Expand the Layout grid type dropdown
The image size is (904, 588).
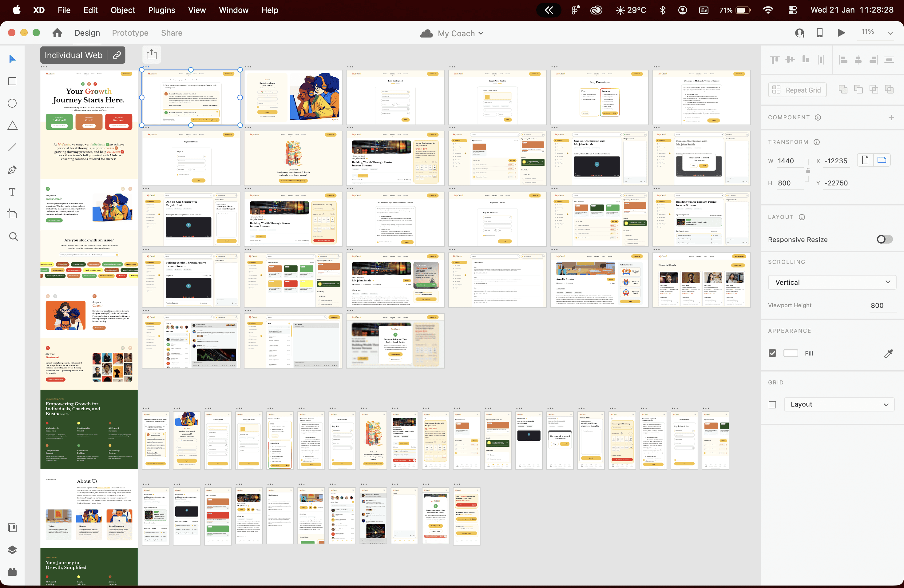click(839, 404)
